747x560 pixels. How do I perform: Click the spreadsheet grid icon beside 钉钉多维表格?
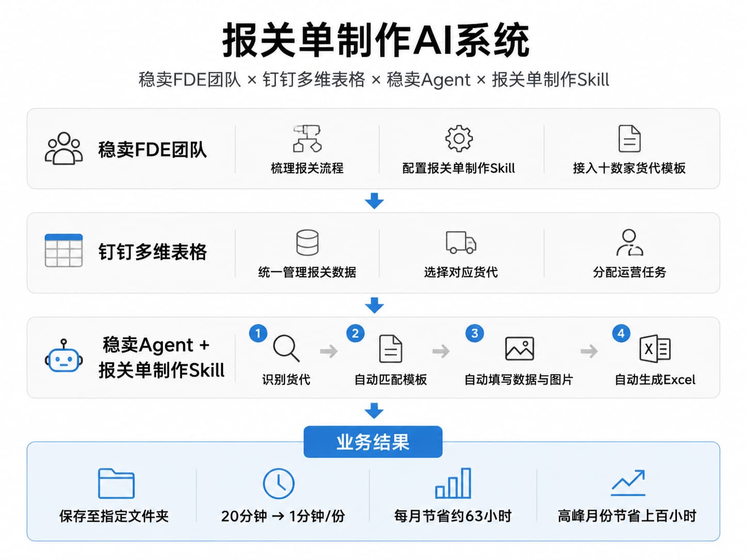[64, 251]
